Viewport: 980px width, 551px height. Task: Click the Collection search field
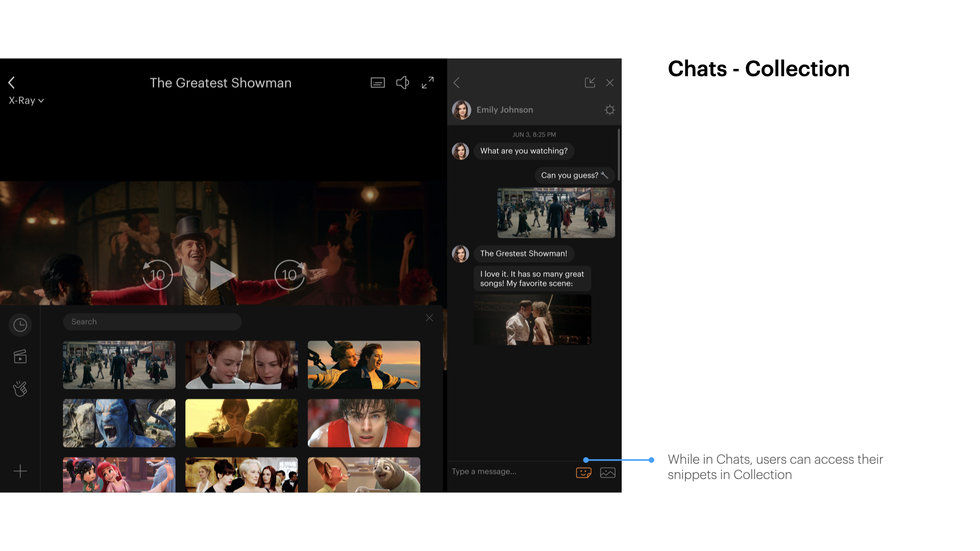[x=152, y=322]
